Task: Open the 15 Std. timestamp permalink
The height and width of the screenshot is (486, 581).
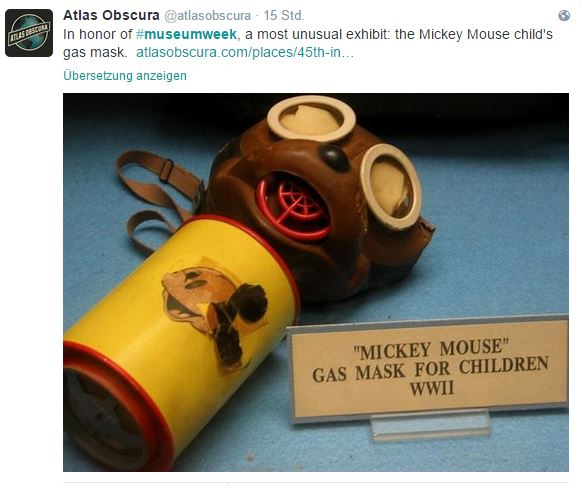Action: tap(284, 16)
